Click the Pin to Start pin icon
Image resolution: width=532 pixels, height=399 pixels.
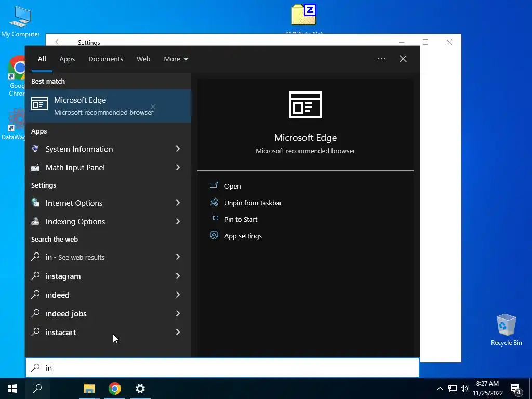(x=214, y=218)
